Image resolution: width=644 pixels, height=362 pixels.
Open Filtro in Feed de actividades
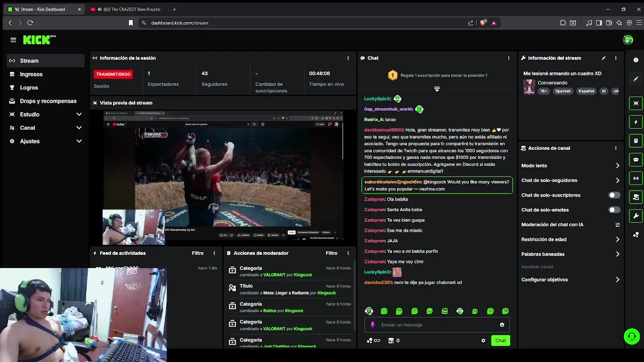point(197,253)
